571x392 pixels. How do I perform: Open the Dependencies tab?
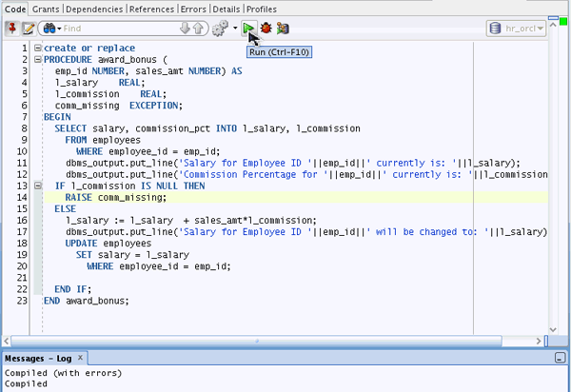click(95, 9)
